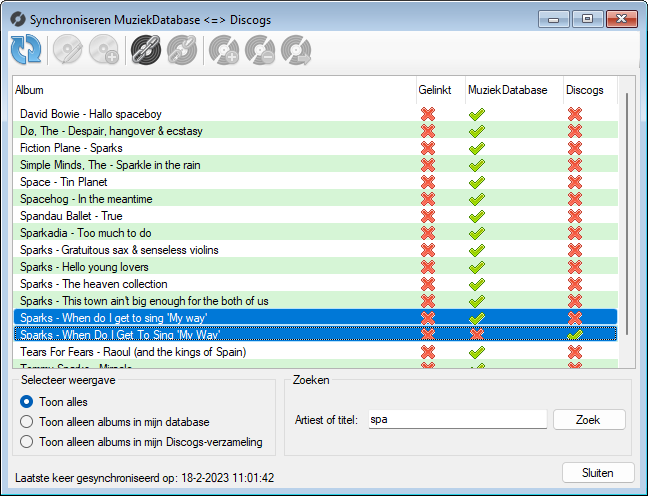Click the edit album disc-with-pencil icon
This screenshot has width=648, height=496.
[x=68, y=50]
